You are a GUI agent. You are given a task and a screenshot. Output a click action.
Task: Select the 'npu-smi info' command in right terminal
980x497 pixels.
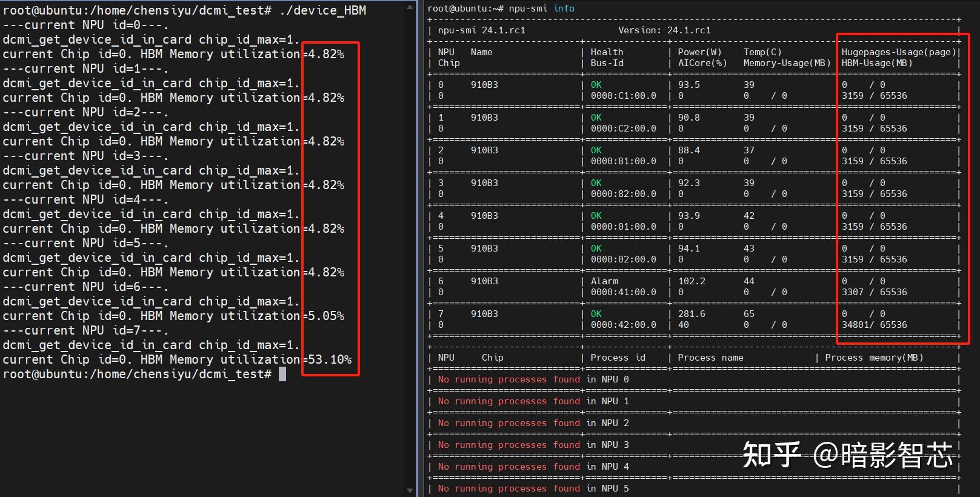542,8
